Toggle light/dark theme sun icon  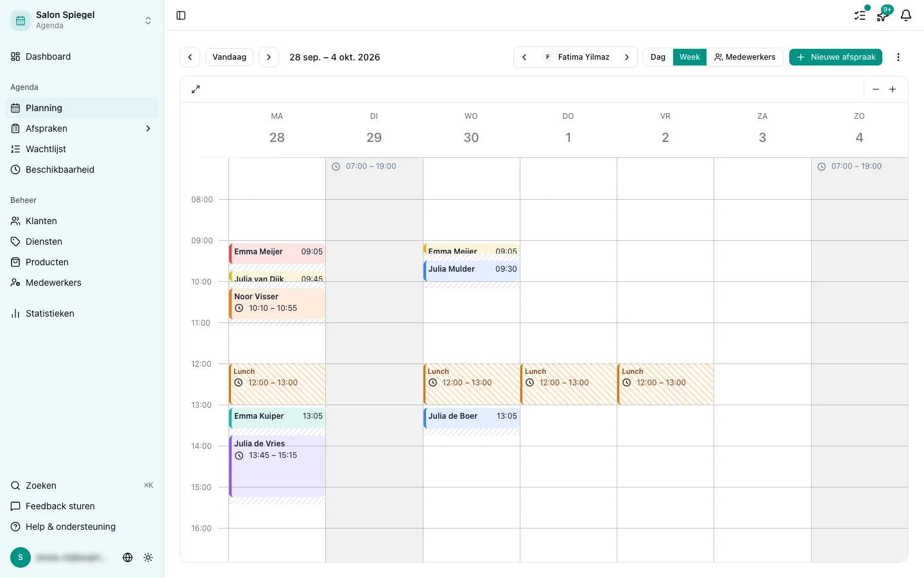point(148,557)
